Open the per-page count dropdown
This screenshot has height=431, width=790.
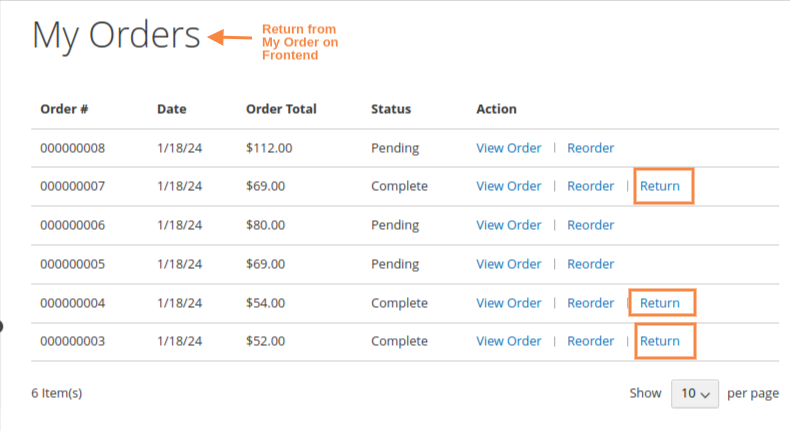click(x=695, y=394)
